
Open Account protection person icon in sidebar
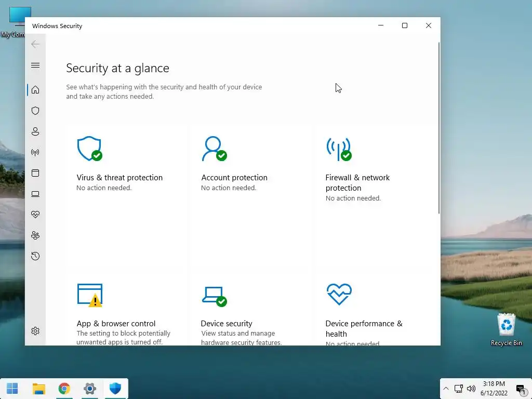point(35,131)
